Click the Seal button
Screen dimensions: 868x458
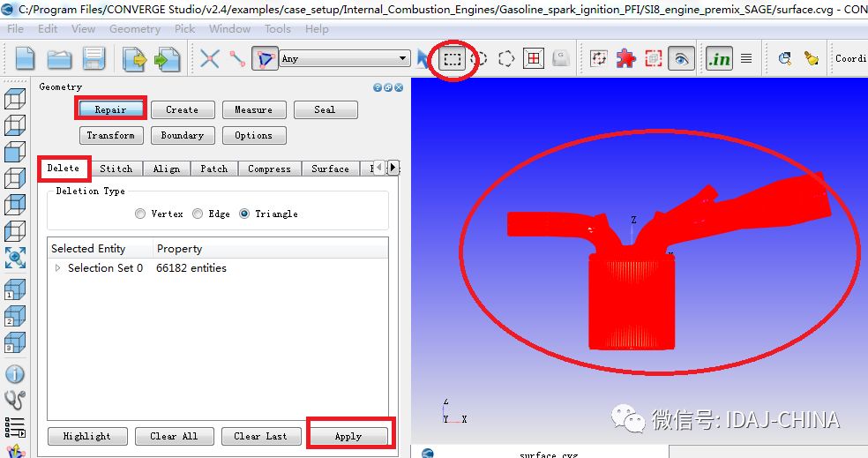tap(325, 109)
